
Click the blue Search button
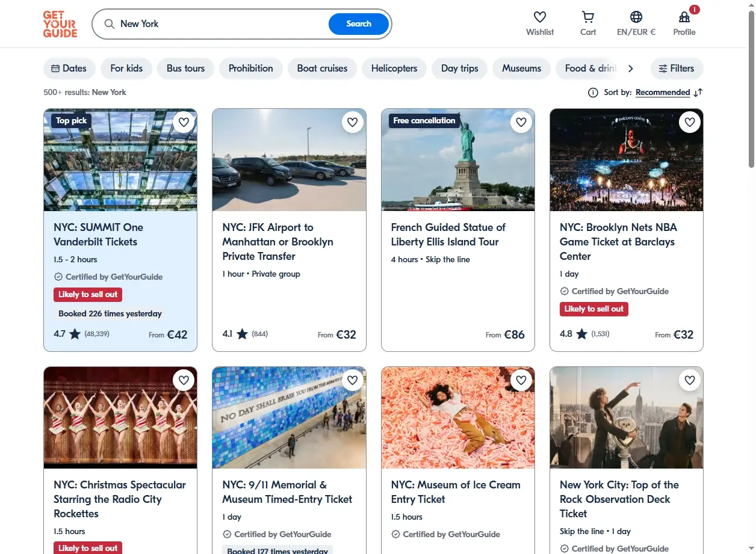359,24
